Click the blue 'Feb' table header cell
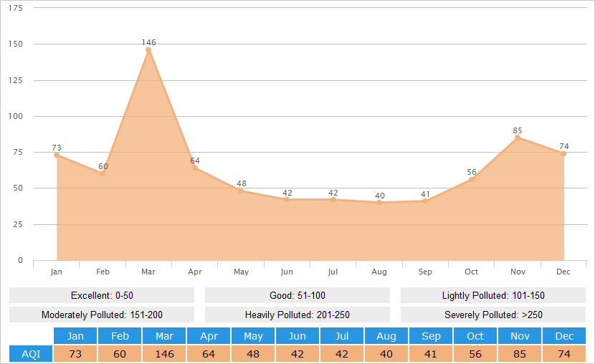 120,336
